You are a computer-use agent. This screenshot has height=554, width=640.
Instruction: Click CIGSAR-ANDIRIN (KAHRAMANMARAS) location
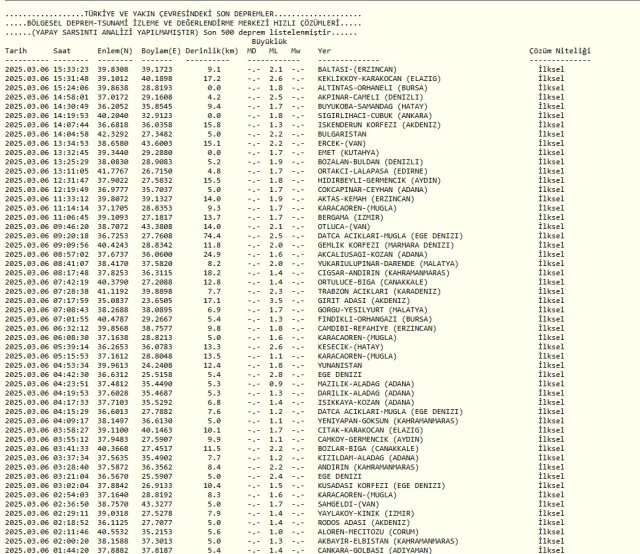pos(383,273)
